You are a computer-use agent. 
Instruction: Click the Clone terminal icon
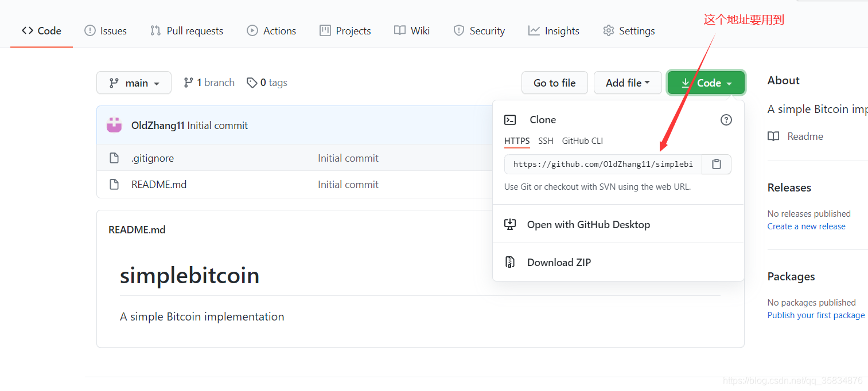pyautogui.click(x=510, y=120)
